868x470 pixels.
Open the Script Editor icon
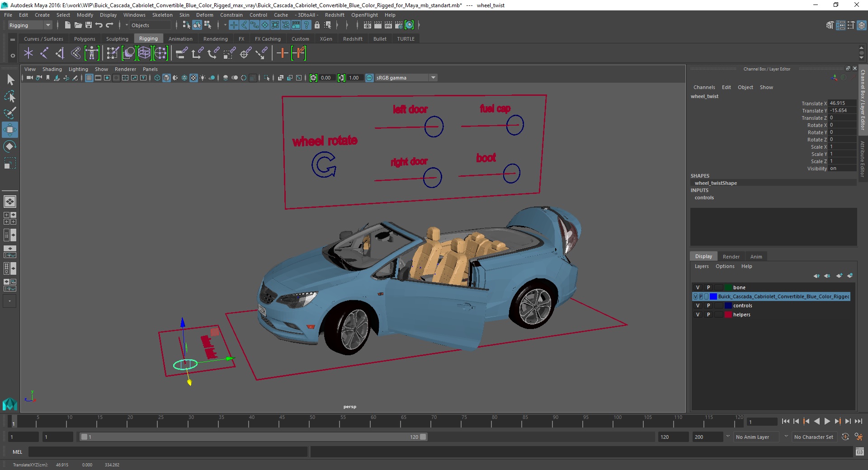859,451
